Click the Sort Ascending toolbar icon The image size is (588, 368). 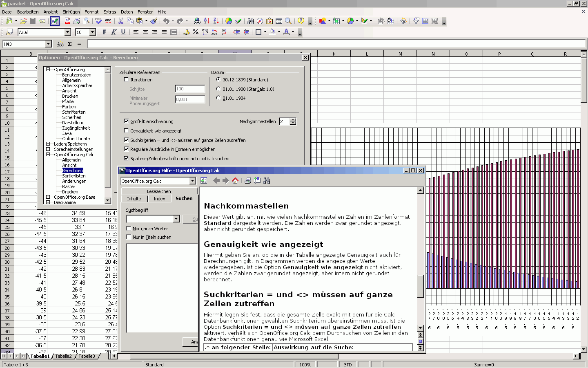click(207, 21)
